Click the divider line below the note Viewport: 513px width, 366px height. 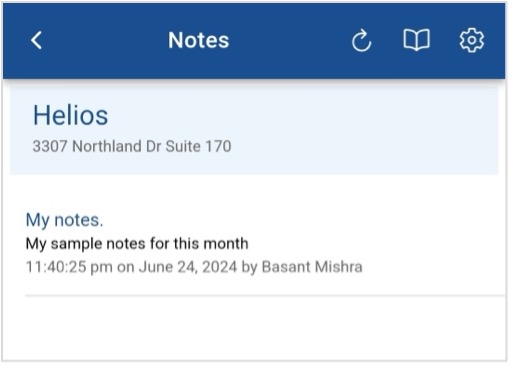pos(265,296)
